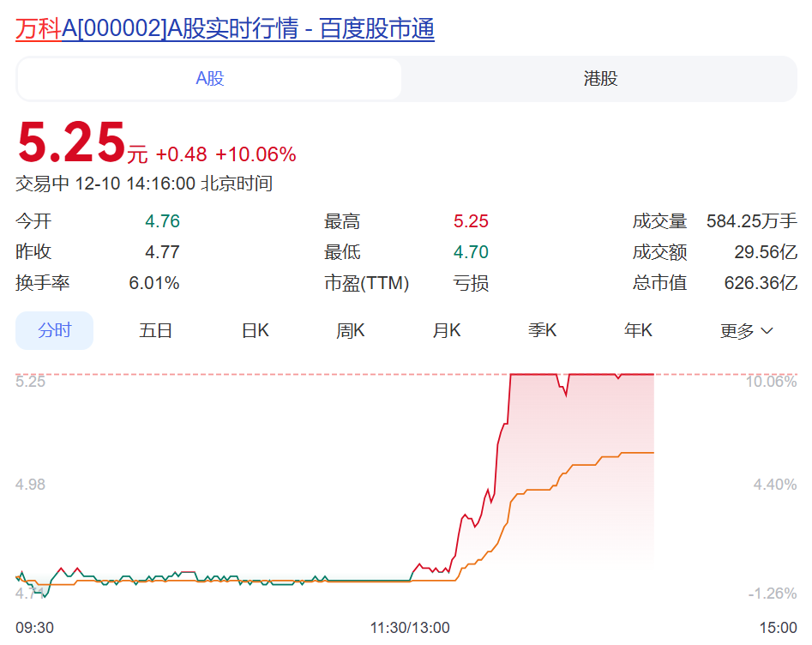The image size is (812, 645).
Task: Open the 万科A股实时行情 百度股市通 title link
Action: coord(225,29)
